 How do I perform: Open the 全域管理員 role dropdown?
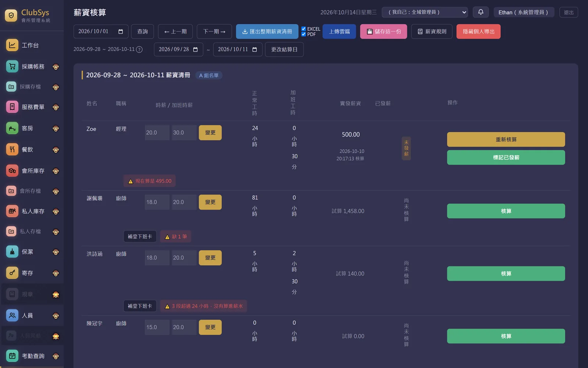click(x=425, y=12)
